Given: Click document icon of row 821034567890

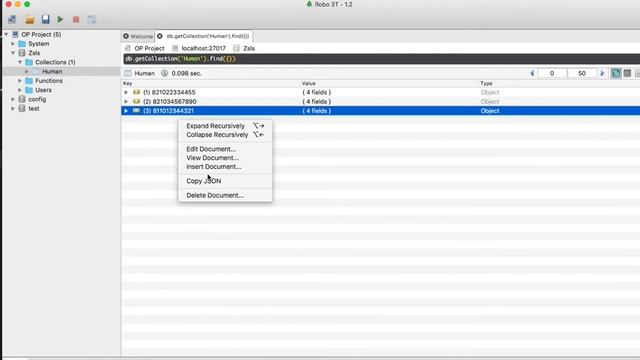Looking at the screenshot, I should [x=136, y=102].
